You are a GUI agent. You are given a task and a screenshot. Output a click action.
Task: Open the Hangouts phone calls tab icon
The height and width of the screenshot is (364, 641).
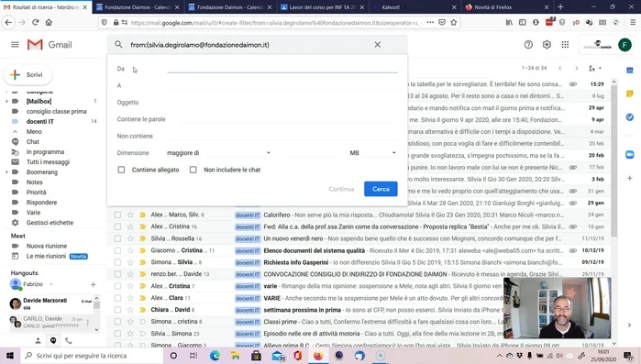pyautogui.click(x=68, y=340)
